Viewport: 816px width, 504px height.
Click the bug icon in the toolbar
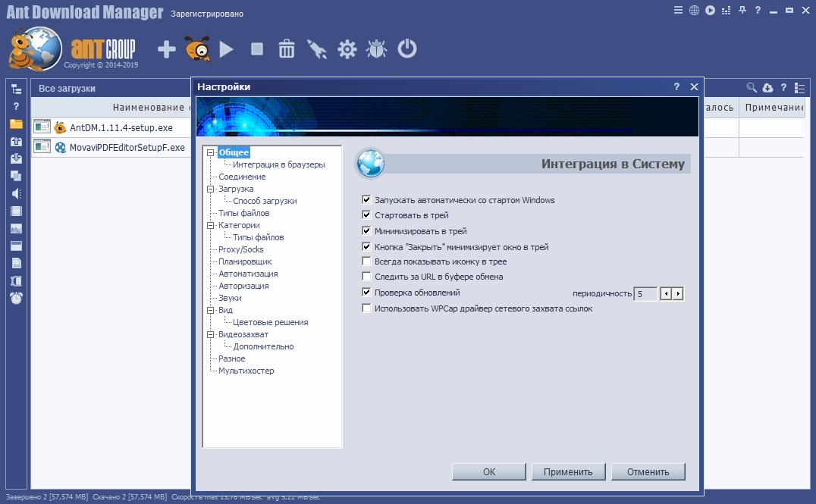pyautogui.click(x=376, y=50)
